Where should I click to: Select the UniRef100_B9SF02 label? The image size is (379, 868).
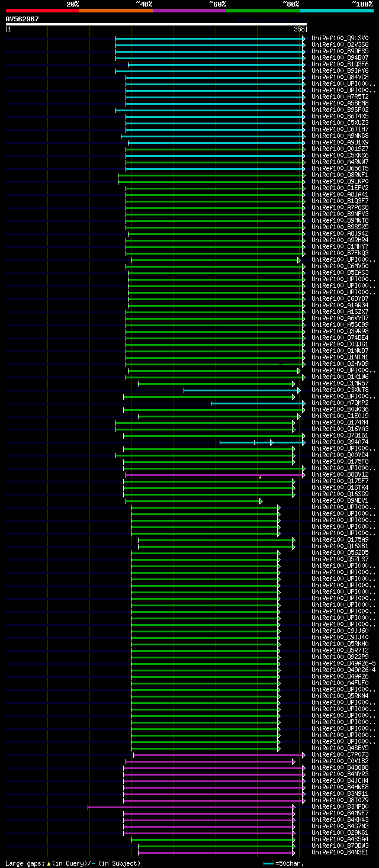pos(340,110)
